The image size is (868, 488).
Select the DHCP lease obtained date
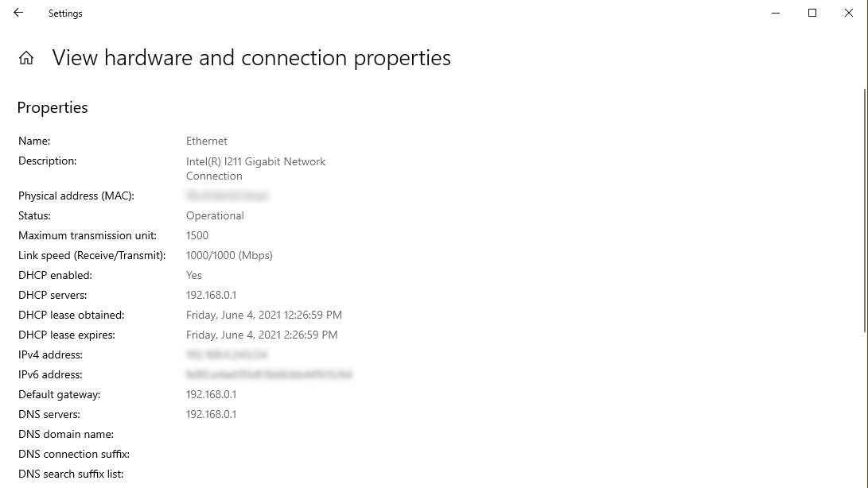coord(264,315)
